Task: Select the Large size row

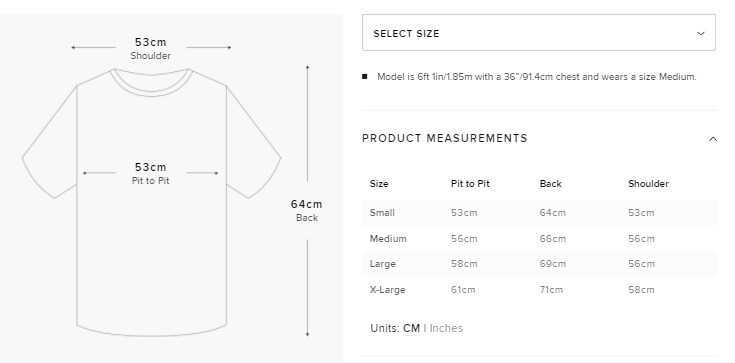Action: click(540, 264)
